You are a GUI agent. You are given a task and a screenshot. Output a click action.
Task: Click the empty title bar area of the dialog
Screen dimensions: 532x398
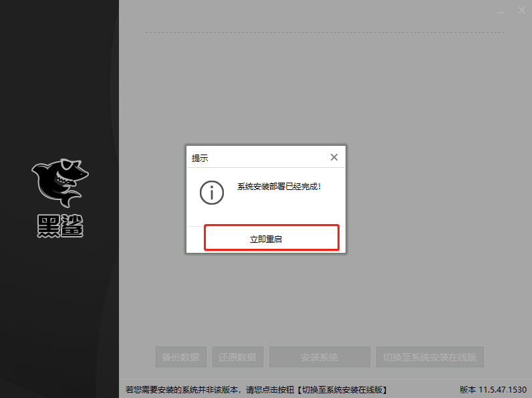pyautogui.click(x=267, y=158)
